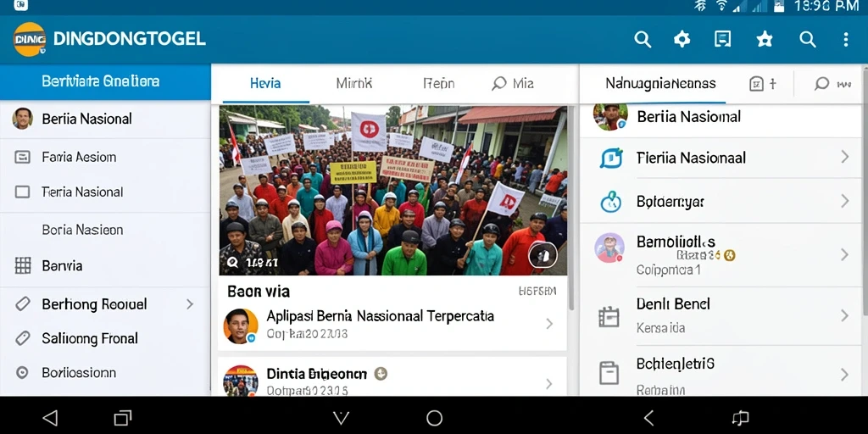Screen dimensions: 868x434
Task: Expand the Bemoiioiks row chevron
Action: pyautogui.click(x=845, y=254)
